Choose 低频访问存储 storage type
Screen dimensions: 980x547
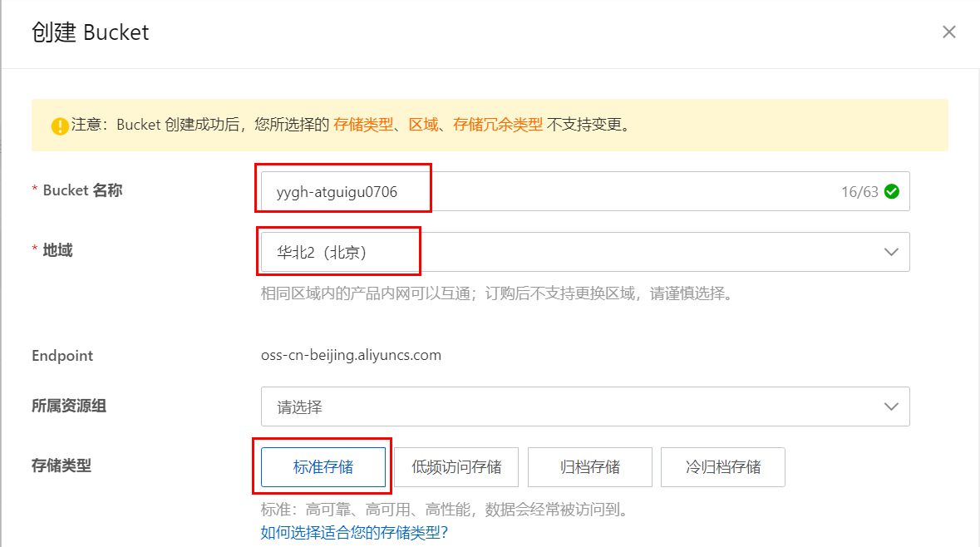tap(456, 466)
